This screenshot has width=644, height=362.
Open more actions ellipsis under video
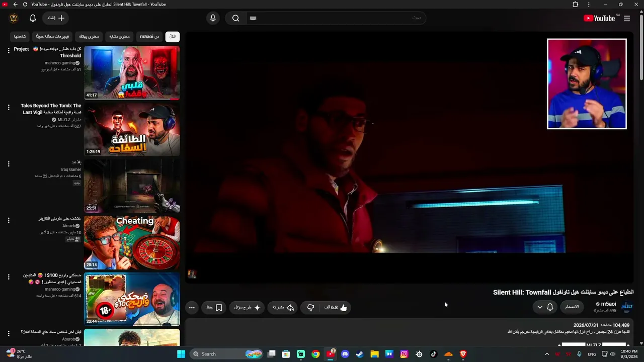click(192, 307)
